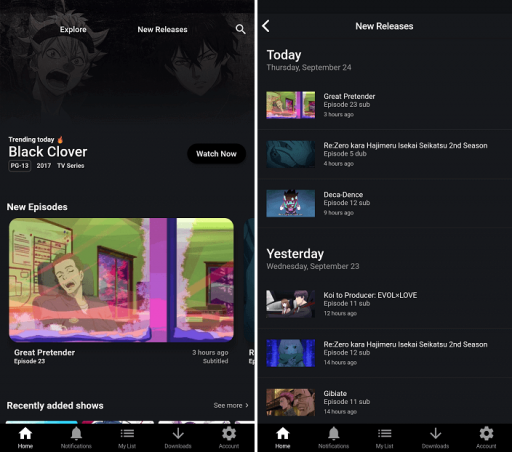This screenshot has width=512, height=452.
Task: Open the Great Pretender episode card thumbnail
Action: click(x=121, y=280)
